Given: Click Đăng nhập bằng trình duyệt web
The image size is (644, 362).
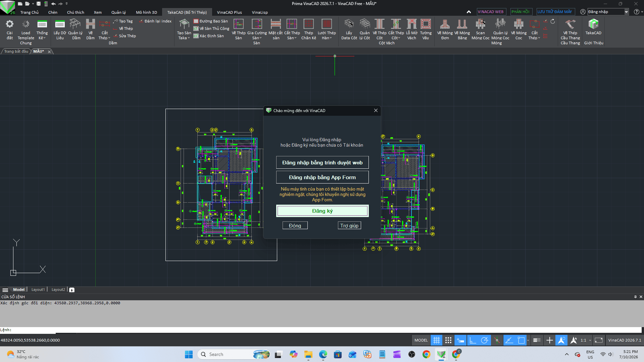Looking at the screenshot, I should pos(322,162).
